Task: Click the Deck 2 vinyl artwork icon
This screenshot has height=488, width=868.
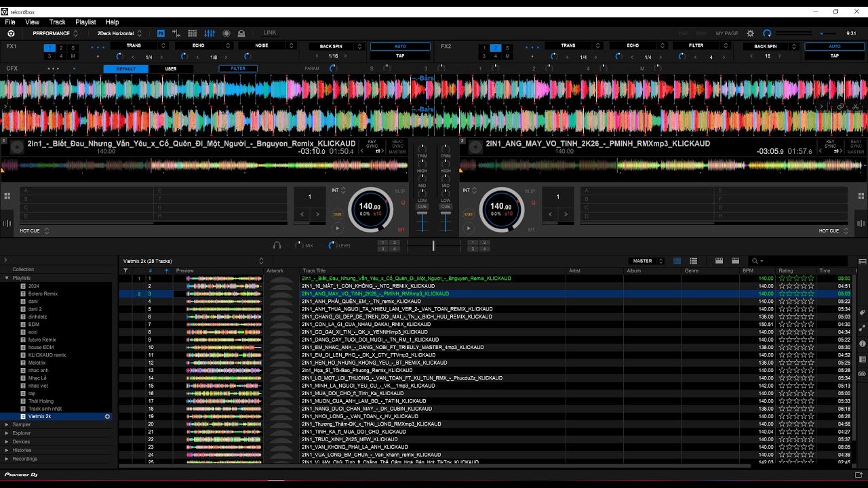Action: pos(475,146)
